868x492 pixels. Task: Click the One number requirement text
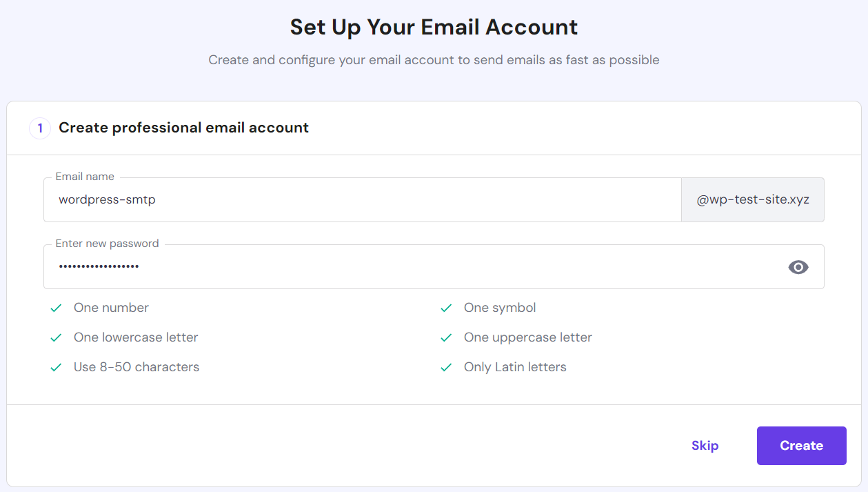click(x=111, y=308)
